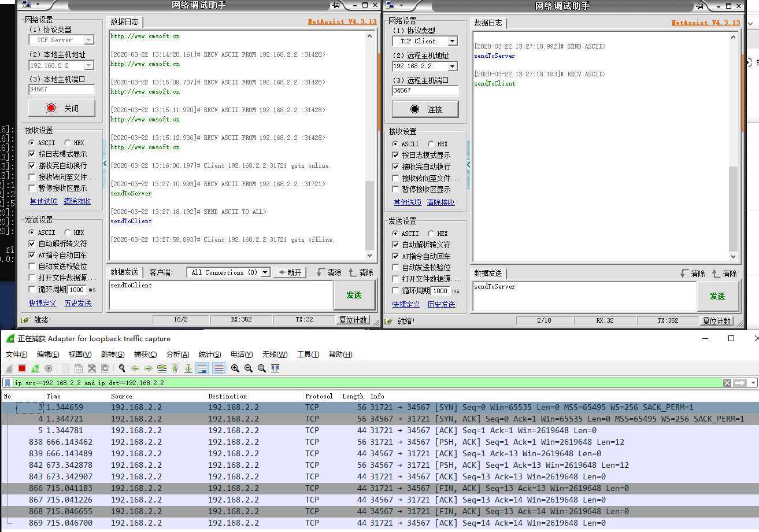Toggle auto-scroll during live capture icon
This screenshot has height=532, width=759.
(202, 368)
